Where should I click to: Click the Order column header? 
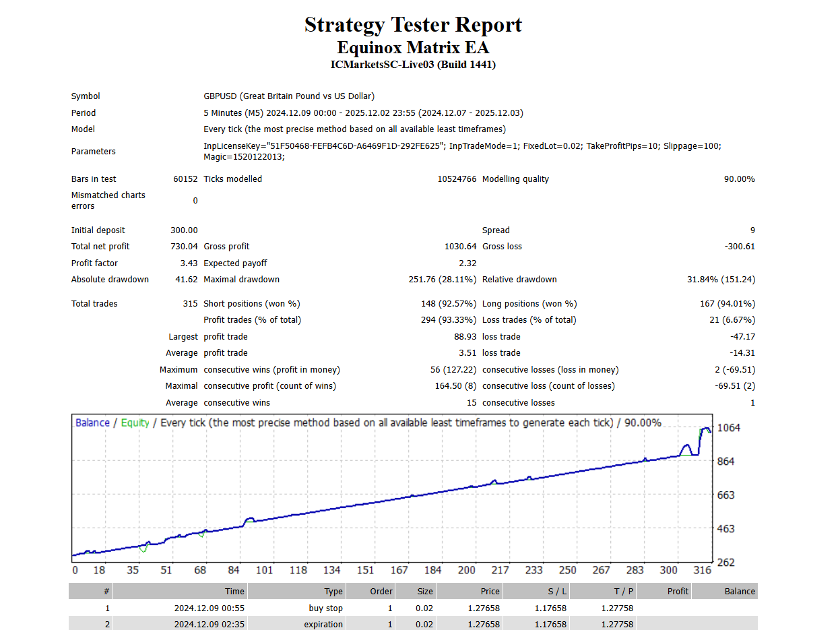[x=381, y=591]
